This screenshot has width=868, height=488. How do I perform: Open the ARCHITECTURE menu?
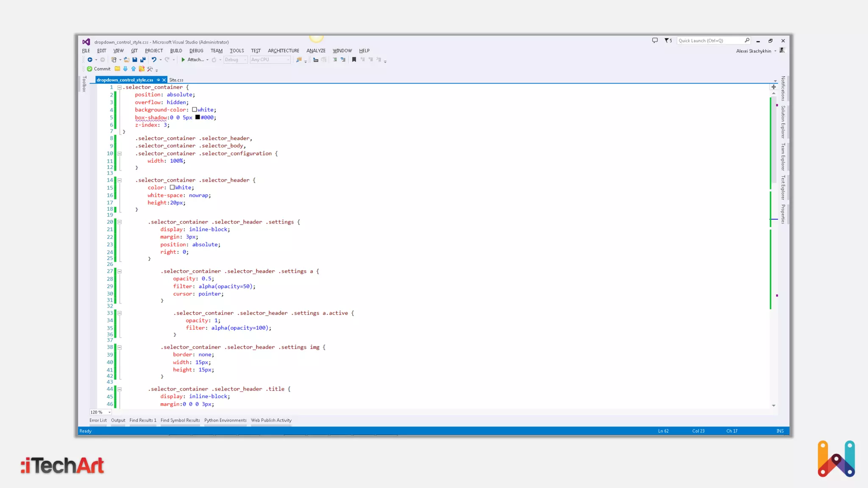pos(283,51)
